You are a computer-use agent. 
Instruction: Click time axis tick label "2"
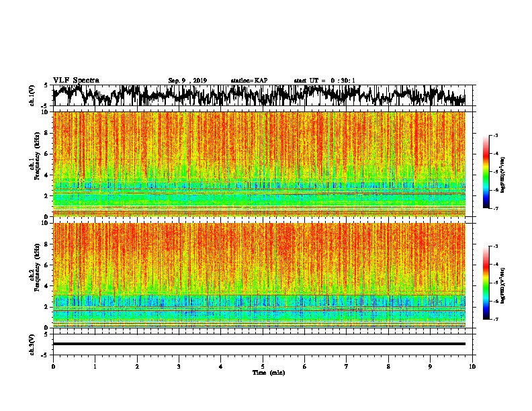point(137,367)
